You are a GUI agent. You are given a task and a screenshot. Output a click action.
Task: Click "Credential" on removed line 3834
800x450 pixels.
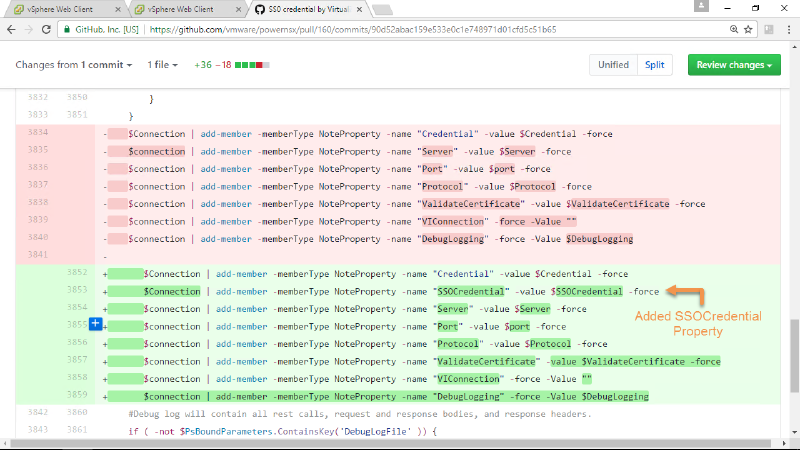click(448, 134)
